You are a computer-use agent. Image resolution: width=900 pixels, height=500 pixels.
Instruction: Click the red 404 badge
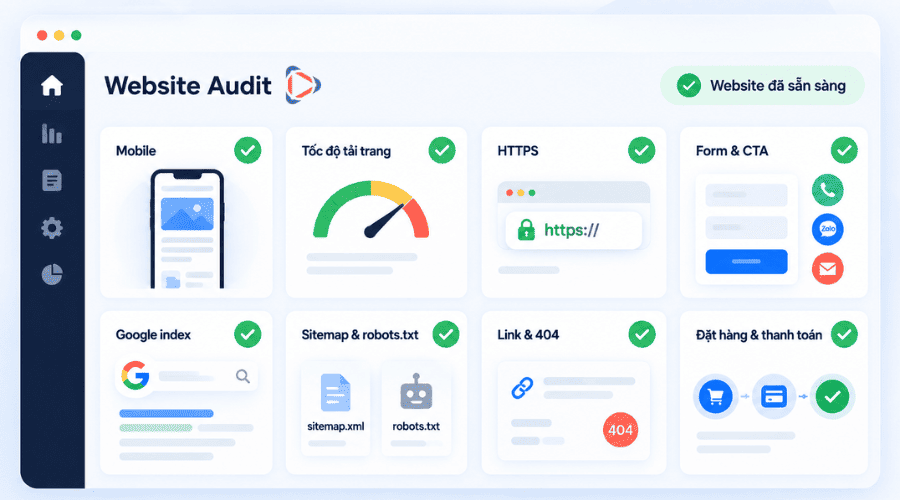click(620, 430)
